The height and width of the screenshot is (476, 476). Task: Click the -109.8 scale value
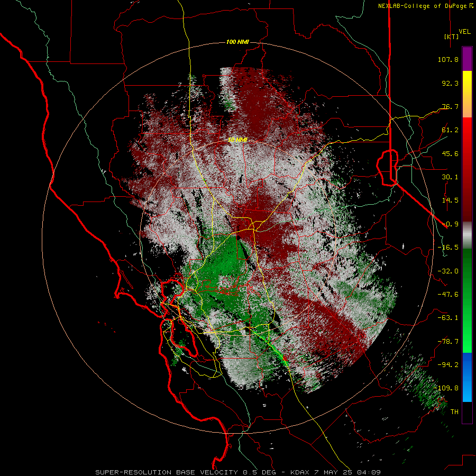pyautogui.click(x=446, y=388)
